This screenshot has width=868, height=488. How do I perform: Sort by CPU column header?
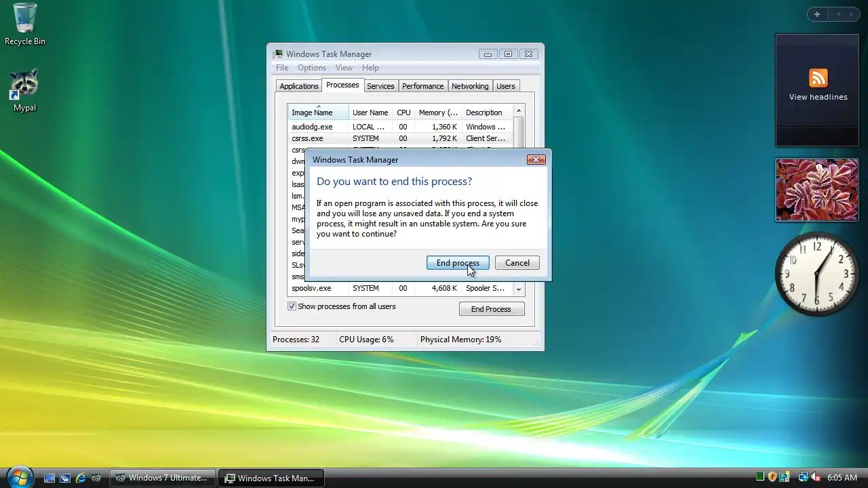coord(403,113)
